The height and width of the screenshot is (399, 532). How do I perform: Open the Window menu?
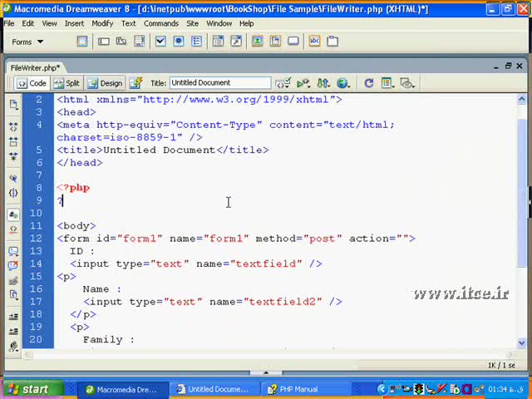pos(219,23)
